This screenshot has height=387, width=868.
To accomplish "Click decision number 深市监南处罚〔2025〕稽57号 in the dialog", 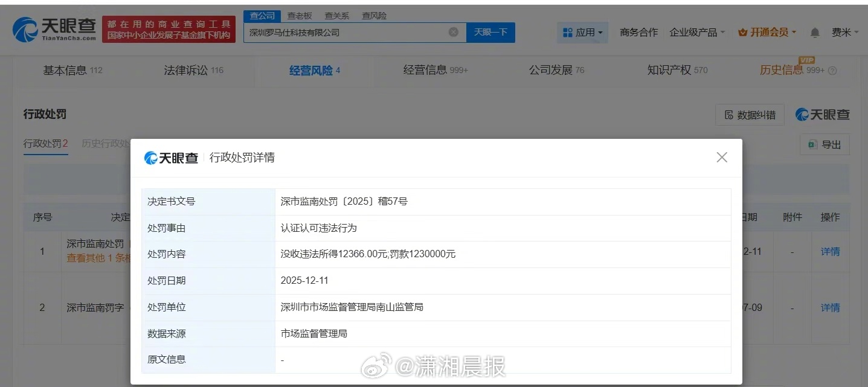I will [344, 202].
